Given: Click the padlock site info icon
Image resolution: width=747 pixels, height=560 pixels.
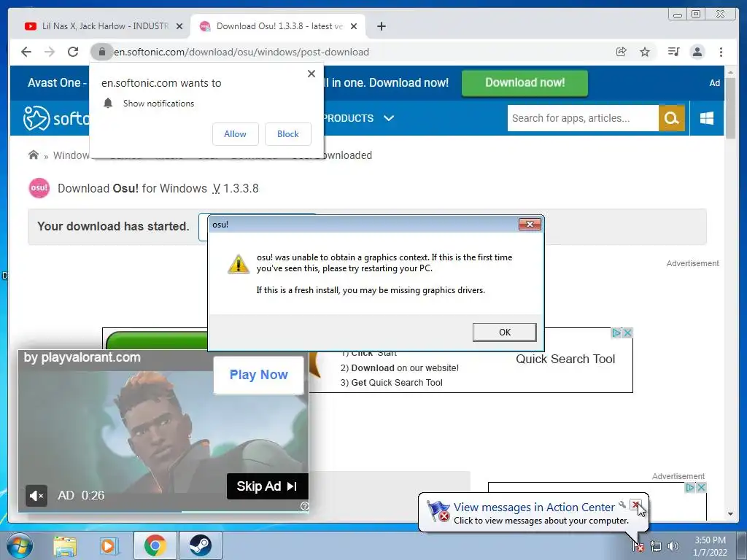Looking at the screenshot, I should pos(101,52).
